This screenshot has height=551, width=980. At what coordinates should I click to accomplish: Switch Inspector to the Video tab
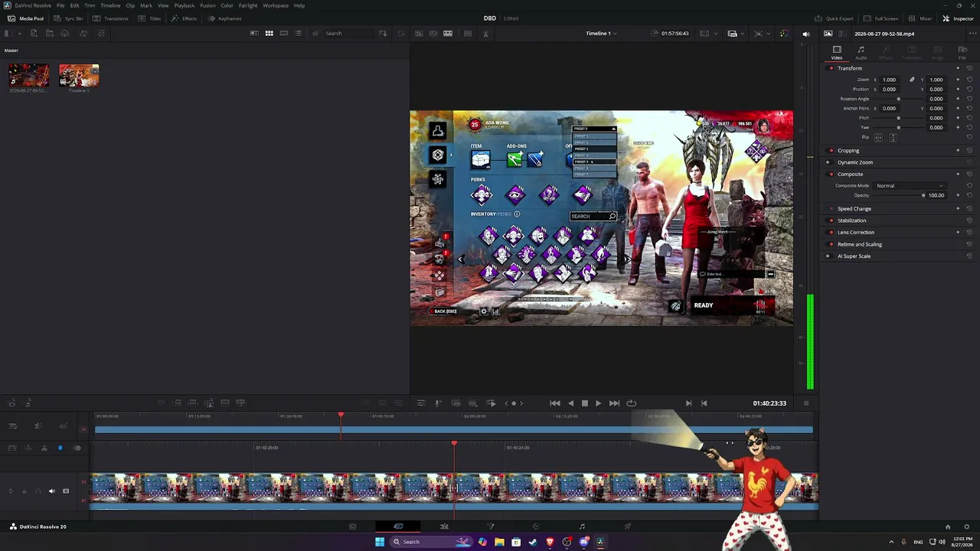click(x=837, y=52)
